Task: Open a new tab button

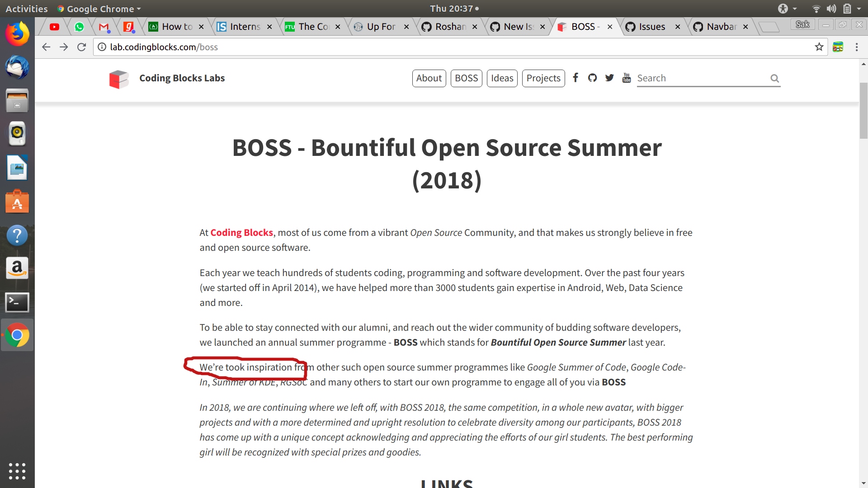Action: [769, 27]
